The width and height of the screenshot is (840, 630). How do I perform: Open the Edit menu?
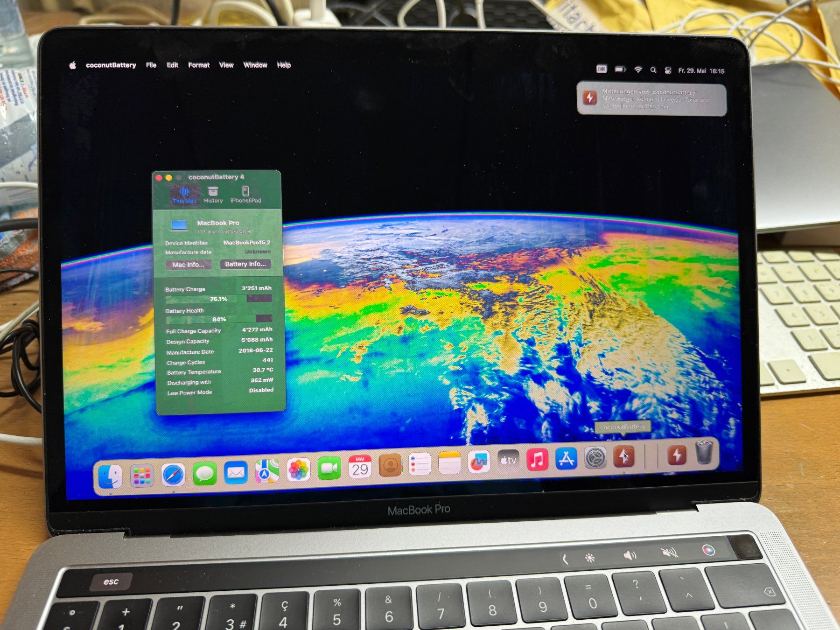[172, 65]
